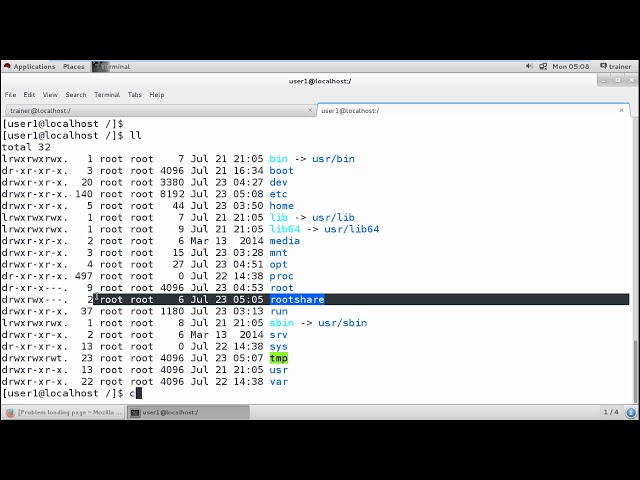The height and width of the screenshot is (480, 640).
Task: Open the Places menu
Action: [74, 67]
